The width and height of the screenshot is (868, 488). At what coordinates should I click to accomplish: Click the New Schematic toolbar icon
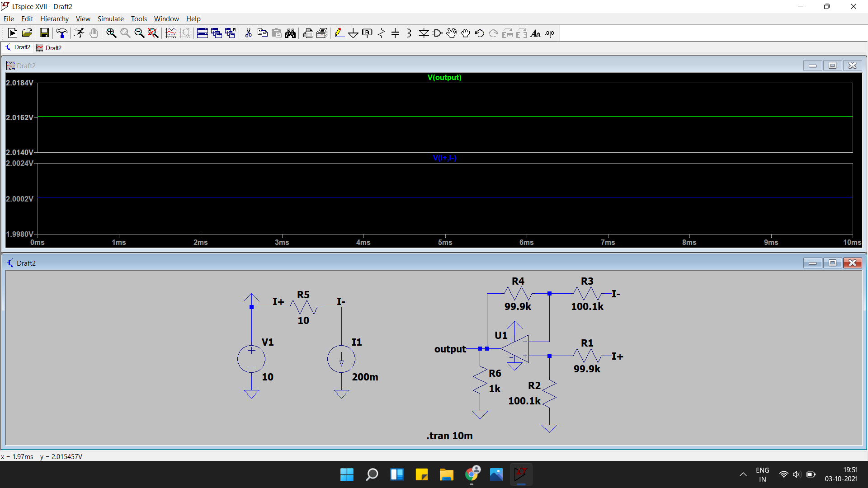(x=13, y=33)
